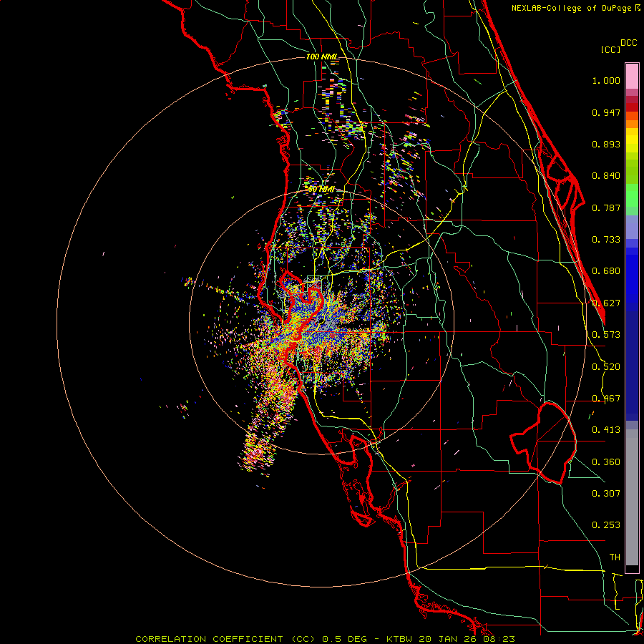Click the 0.787 scale value

pyautogui.click(x=606, y=208)
